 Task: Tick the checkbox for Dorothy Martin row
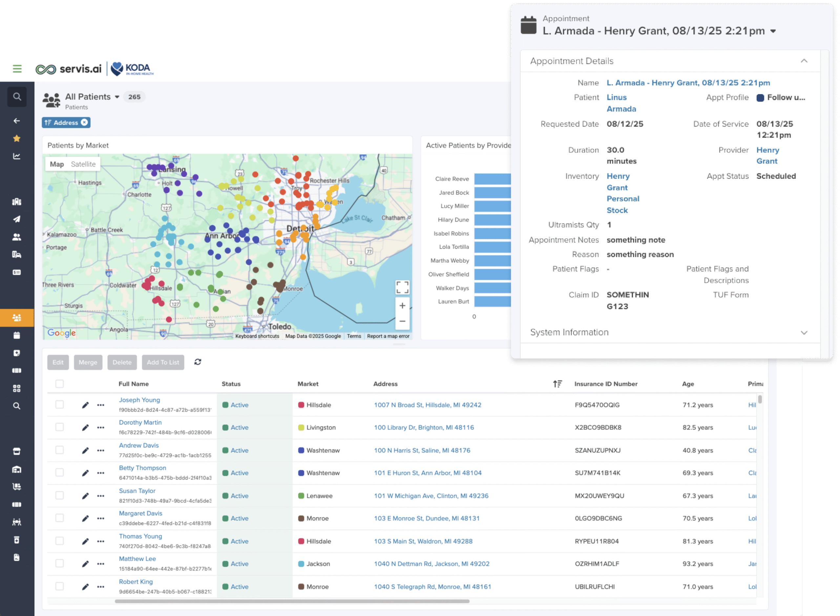(60, 427)
